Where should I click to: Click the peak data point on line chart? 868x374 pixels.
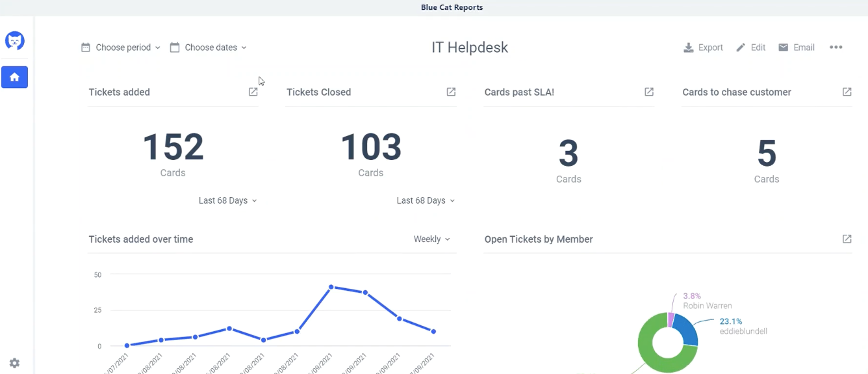(x=331, y=287)
